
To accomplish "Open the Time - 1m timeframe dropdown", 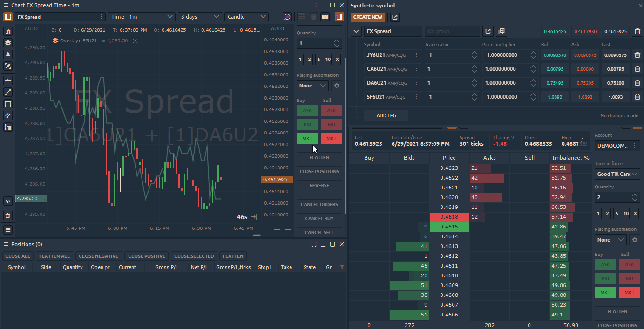I will 142,17.
